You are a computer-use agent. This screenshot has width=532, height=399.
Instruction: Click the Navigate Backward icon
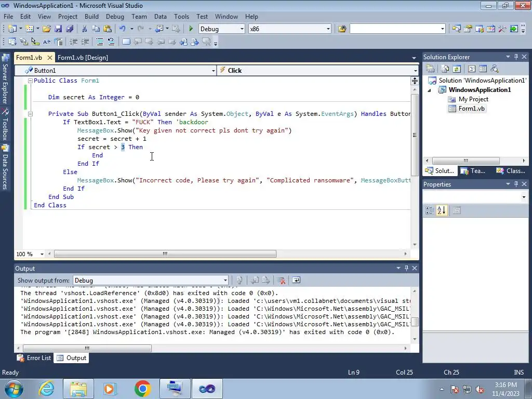click(159, 29)
